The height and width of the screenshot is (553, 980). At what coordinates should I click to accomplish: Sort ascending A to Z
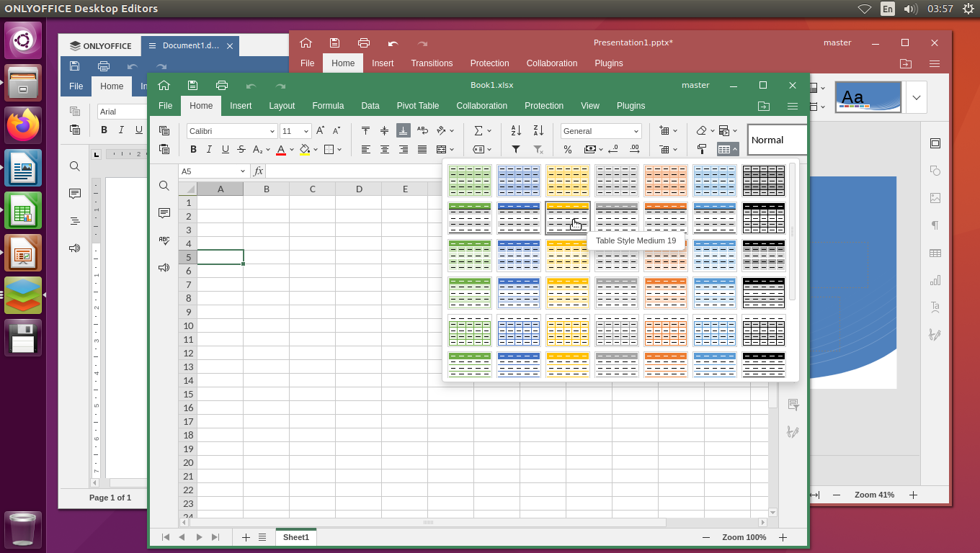516,131
